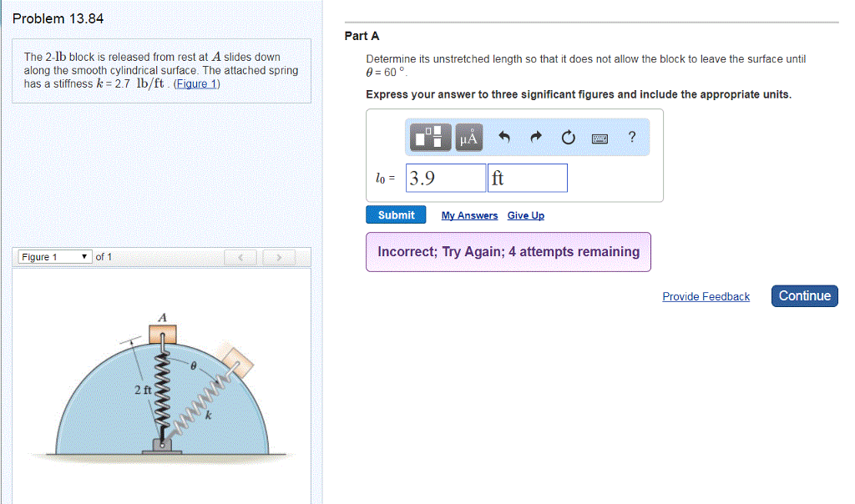Click the My Answers link
Screen dimensions: 855x504
pyautogui.click(x=469, y=215)
